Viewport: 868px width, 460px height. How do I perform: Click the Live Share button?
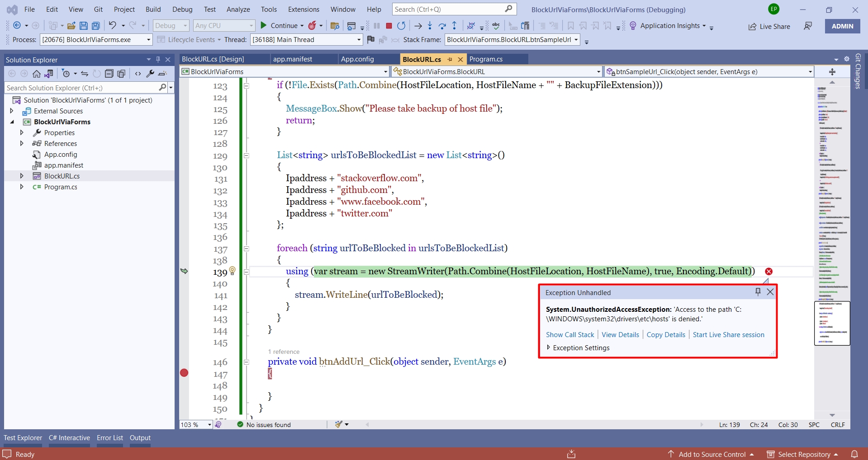[769, 26]
